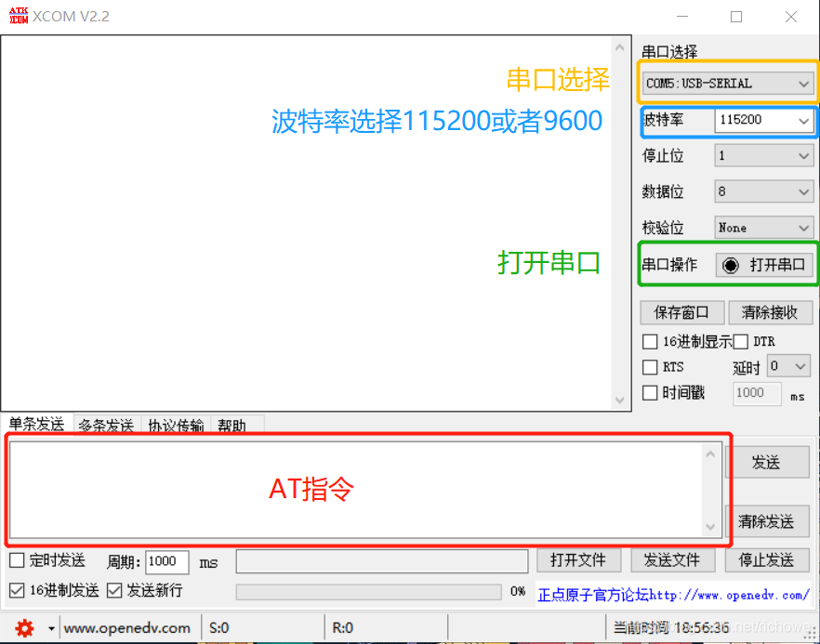
Task: Click the S:0 sent counter
Action: click(x=219, y=628)
